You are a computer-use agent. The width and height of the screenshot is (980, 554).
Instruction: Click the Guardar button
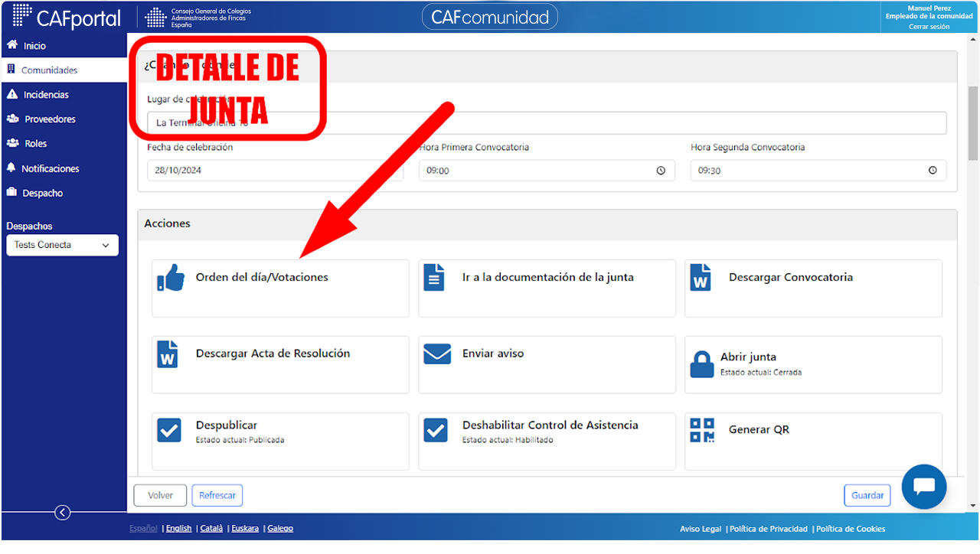pyautogui.click(x=867, y=495)
